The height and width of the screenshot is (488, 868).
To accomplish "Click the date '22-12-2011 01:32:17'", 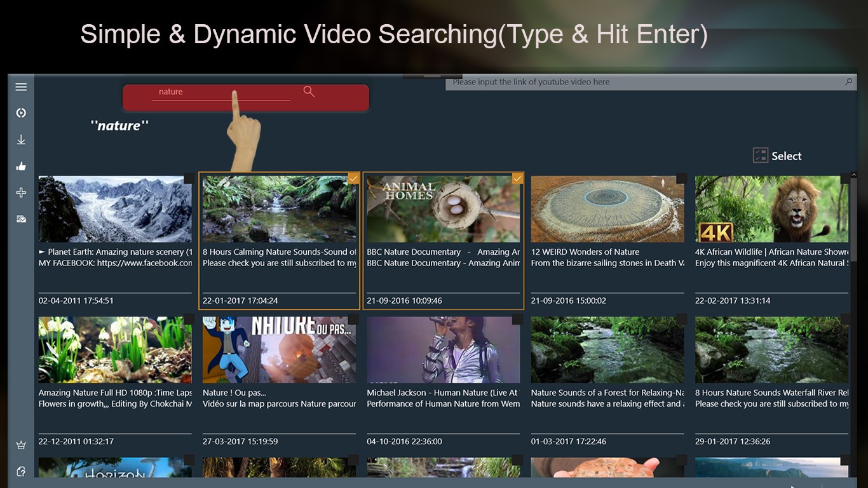I will point(76,441).
